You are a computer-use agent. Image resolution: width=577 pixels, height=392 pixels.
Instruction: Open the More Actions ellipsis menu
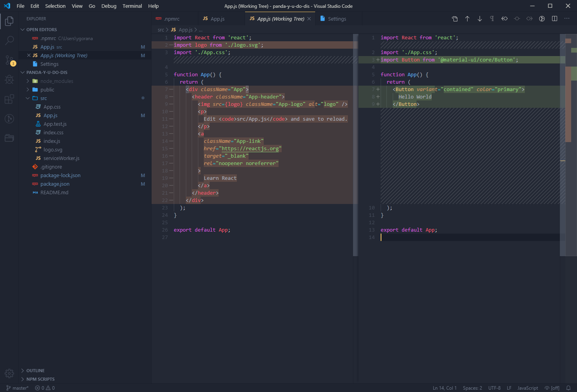tap(567, 19)
